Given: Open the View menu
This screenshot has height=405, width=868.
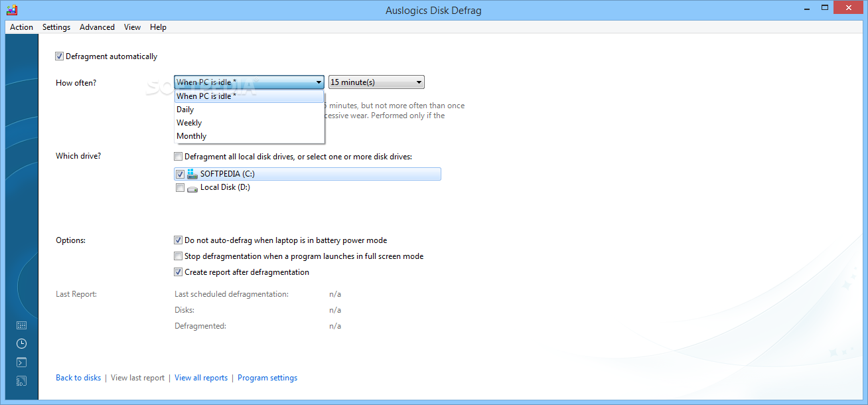Looking at the screenshot, I should click(132, 27).
